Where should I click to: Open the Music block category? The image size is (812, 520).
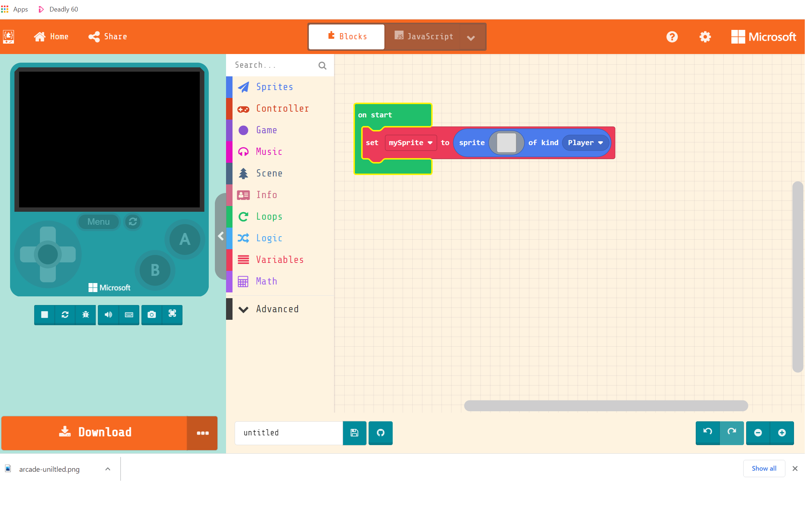point(269,152)
